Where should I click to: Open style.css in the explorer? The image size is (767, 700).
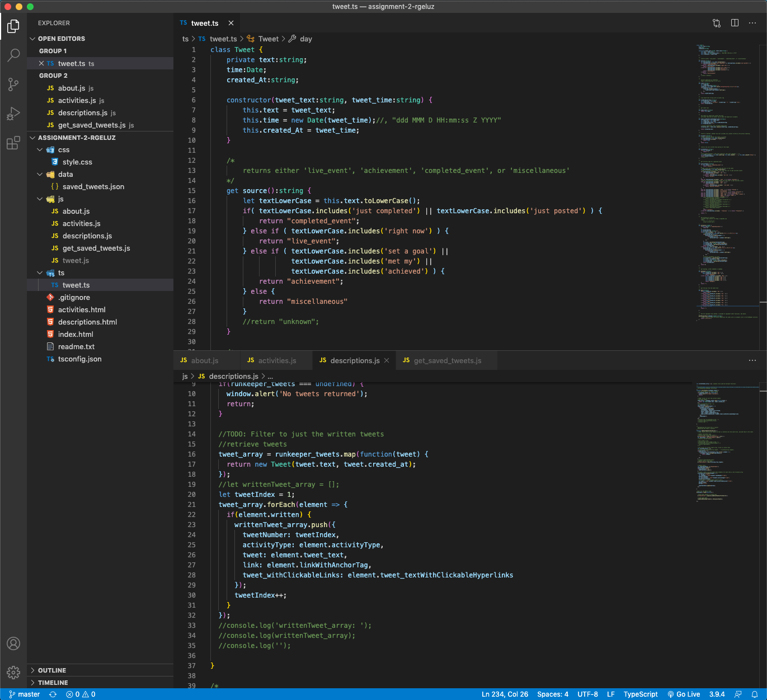click(x=100, y=162)
